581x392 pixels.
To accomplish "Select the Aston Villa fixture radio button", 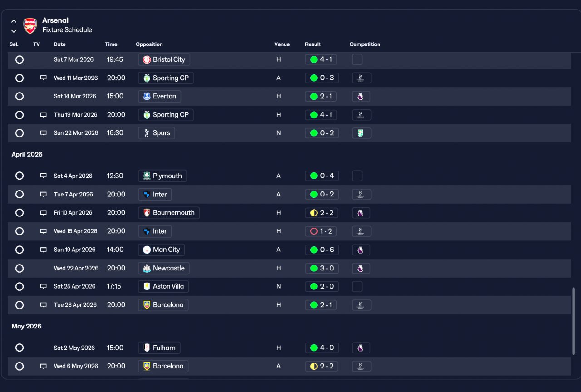I will point(20,286).
